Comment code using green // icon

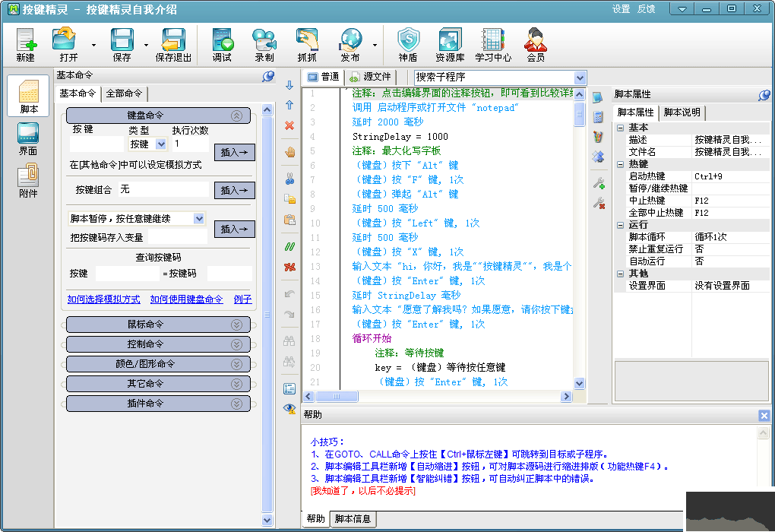tap(289, 247)
